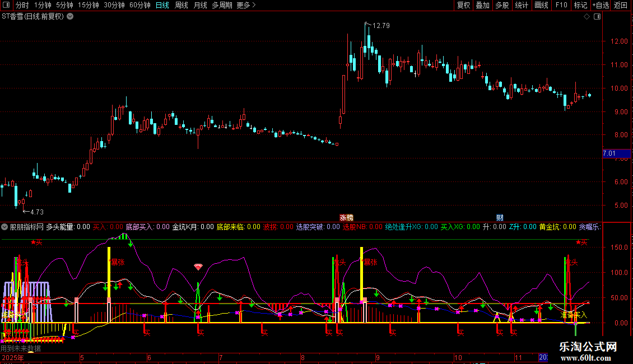633x364 pixels.
Task: Click the diamond icon near the price axis
Action: pyautogui.click(x=587, y=17)
